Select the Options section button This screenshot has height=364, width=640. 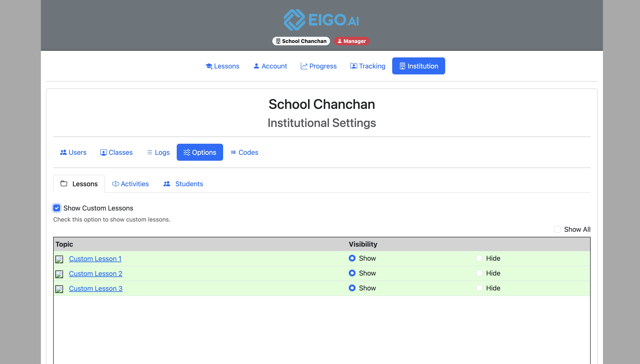tap(200, 152)
